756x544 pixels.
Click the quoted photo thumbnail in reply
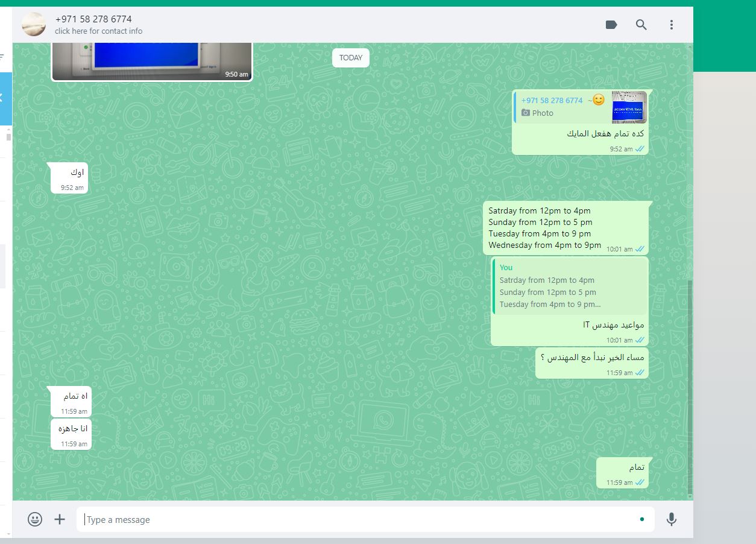point(629,107)
